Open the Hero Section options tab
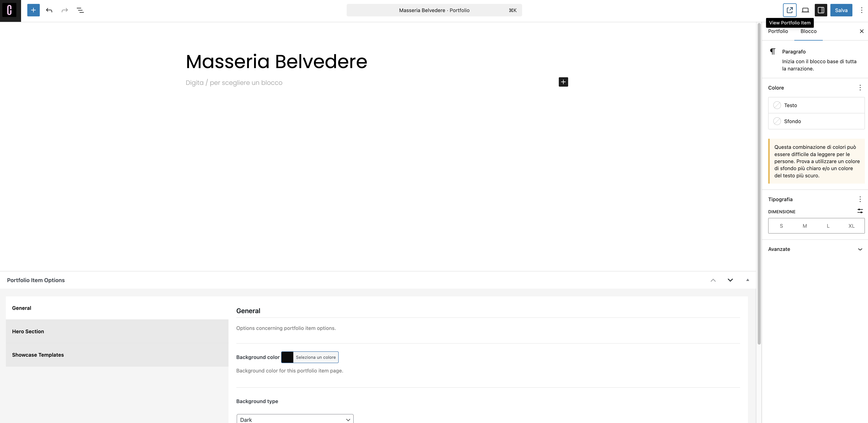 click(x=28, y=331)
